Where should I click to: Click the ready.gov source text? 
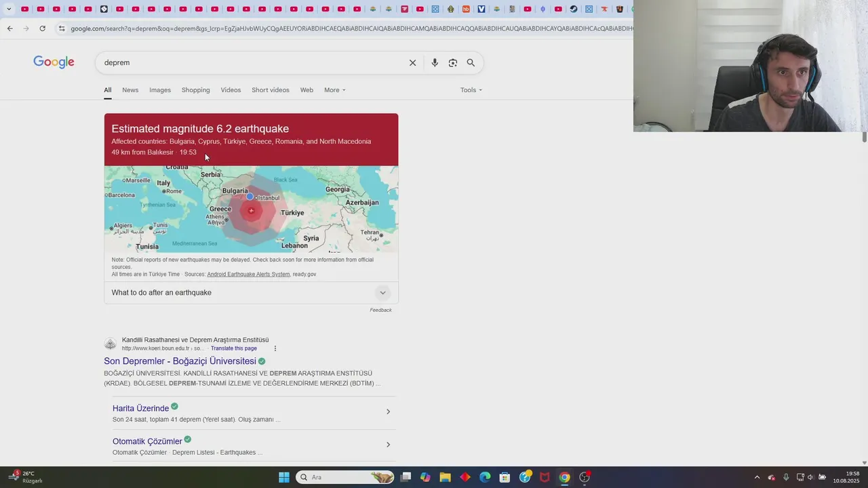coord(304,274)
